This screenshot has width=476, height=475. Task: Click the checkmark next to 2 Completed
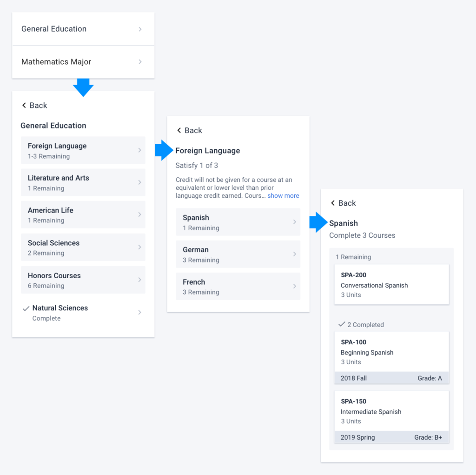tap(342, 324)
